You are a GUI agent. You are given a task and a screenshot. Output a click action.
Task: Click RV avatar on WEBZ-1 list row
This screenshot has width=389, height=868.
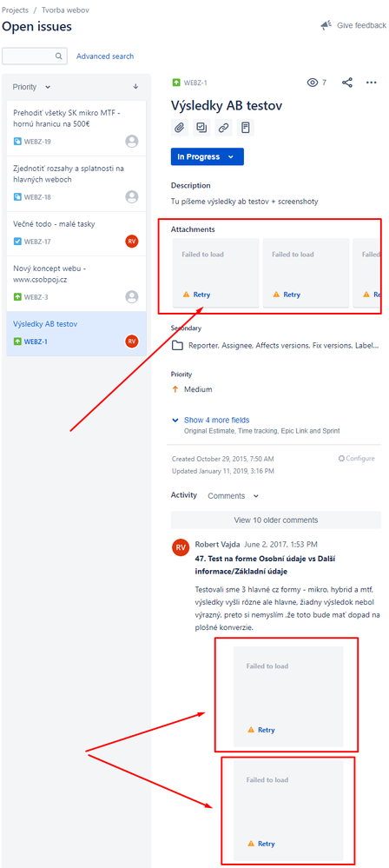(132, 341)
